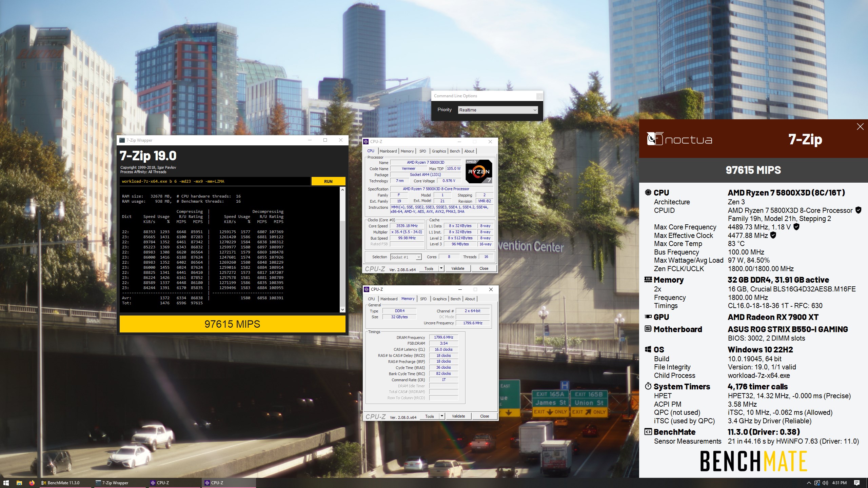This screenshot has width=868, height=488.
Task: Expand Tools dropdown arrow in top CPU-Z
Action: pos(441,268)
